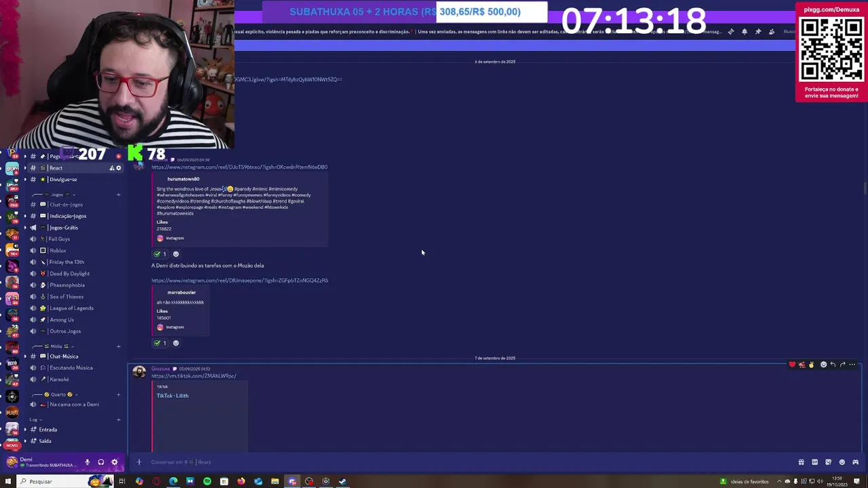Screen dimensions: 868x488
Task: Open first Instagram reel link
Action: pyautogui.click(x=239, y=167)
